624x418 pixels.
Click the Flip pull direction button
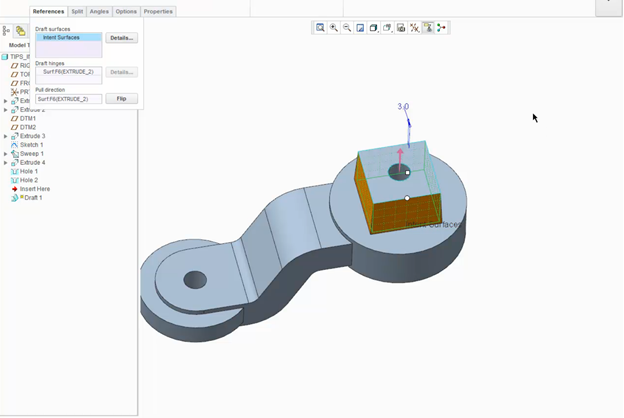pos(121,99)
